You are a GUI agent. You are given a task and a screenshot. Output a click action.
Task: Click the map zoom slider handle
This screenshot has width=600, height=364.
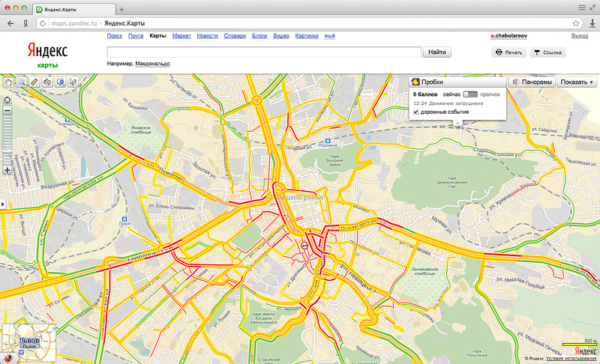tap(7, 151)
